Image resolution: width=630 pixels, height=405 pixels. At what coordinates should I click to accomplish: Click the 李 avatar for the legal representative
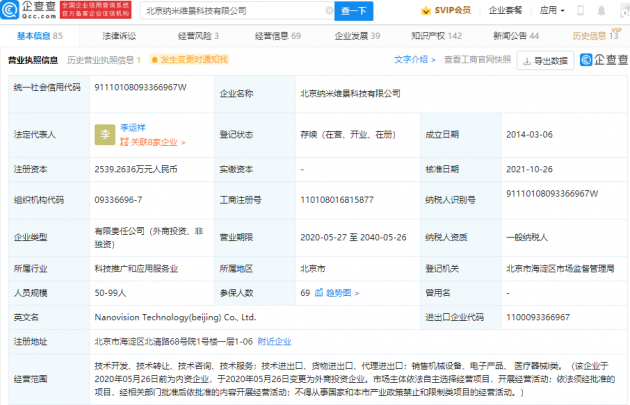(105, 135)
